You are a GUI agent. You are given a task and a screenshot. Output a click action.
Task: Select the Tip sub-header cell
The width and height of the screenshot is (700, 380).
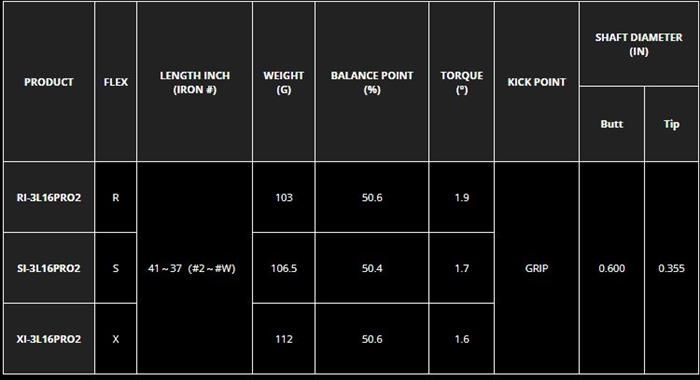[x=671, y=124]
